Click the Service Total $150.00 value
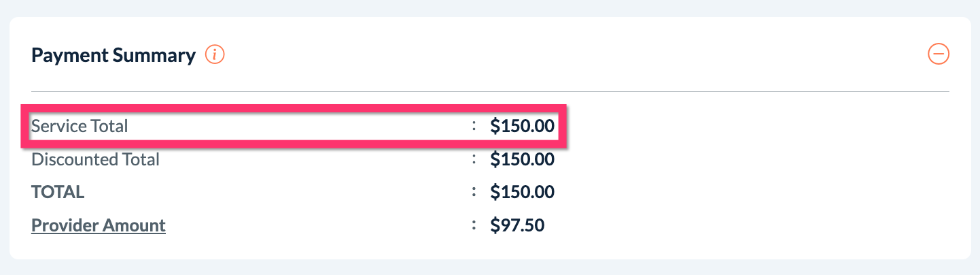 point(522,126)
